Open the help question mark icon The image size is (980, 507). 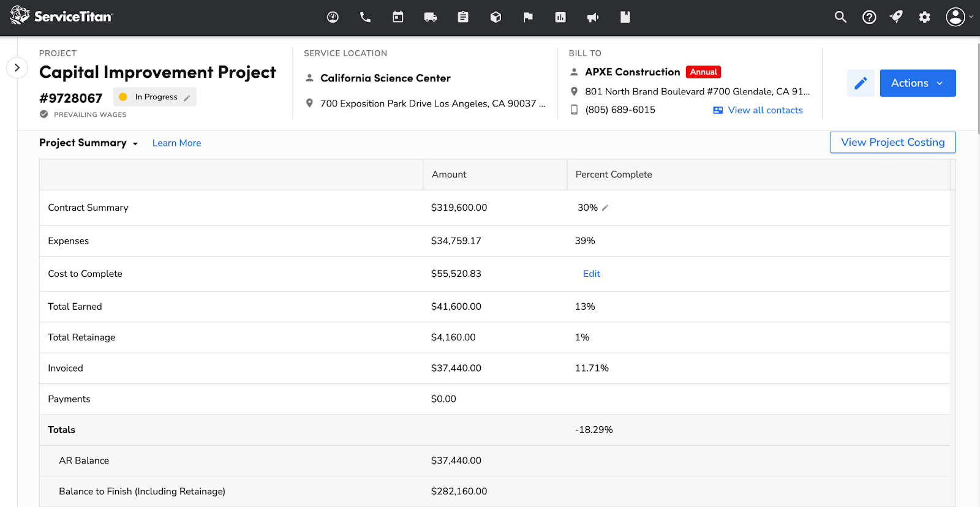click(x=869, y=17)
